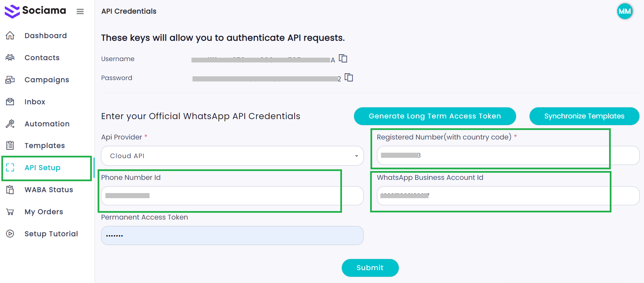644x283 pixels.
Task: Submit the API credentials form
Action: pos(370,268)
